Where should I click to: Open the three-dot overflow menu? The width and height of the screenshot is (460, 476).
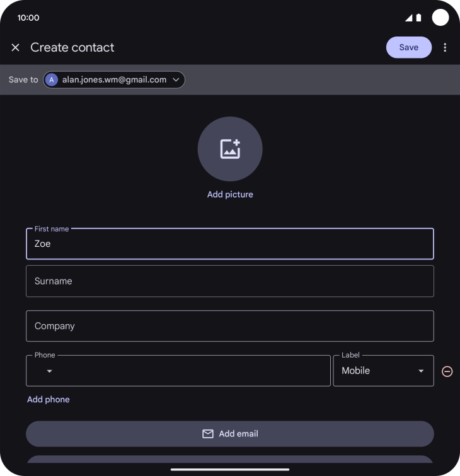[445, 48]
